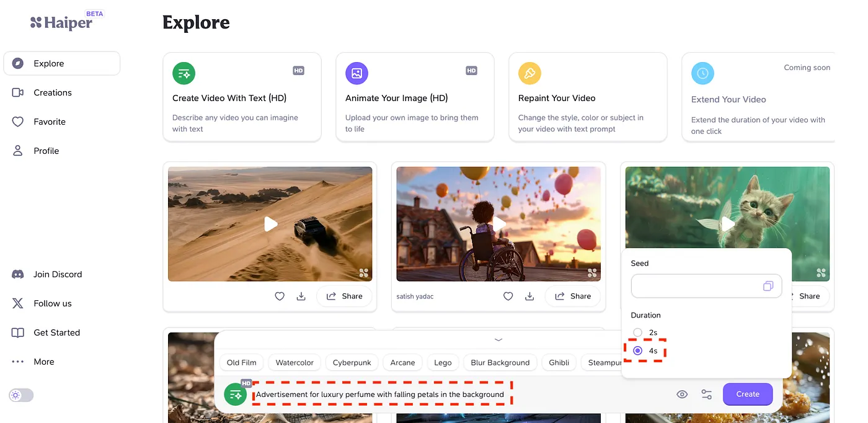Image resolution: width=868 pixels, height=423 pixels.
Task: Click the text-to-video mode icon in prompt bar
Action: 236,394
